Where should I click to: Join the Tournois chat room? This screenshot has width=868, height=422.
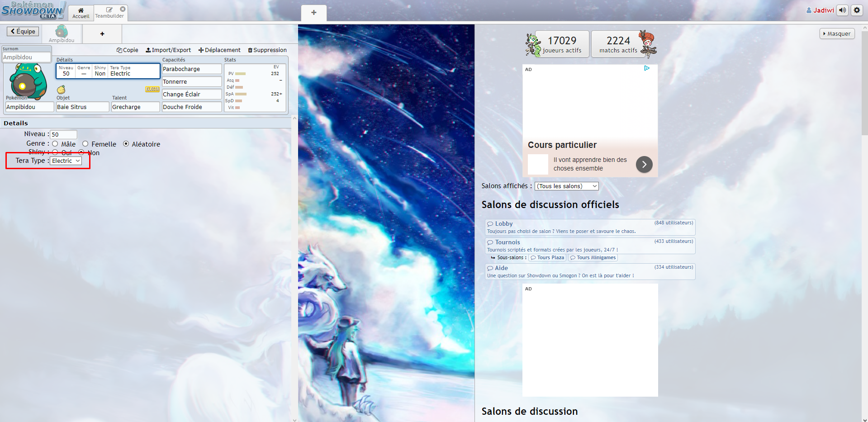[590, 246]
